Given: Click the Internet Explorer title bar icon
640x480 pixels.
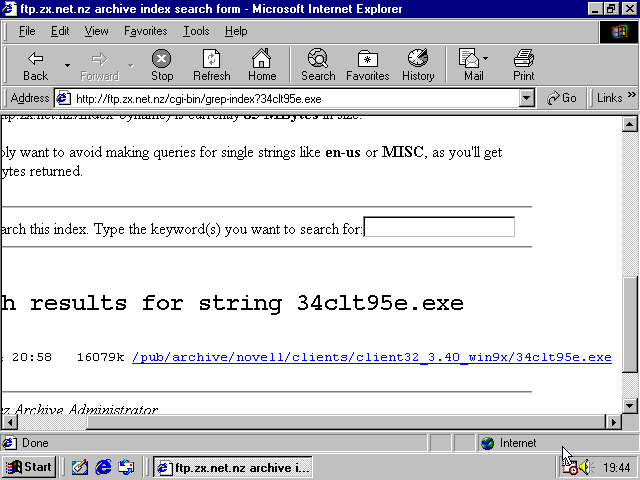Looking at the screenshot, I should pyautogui.click(x=9, y=9).
